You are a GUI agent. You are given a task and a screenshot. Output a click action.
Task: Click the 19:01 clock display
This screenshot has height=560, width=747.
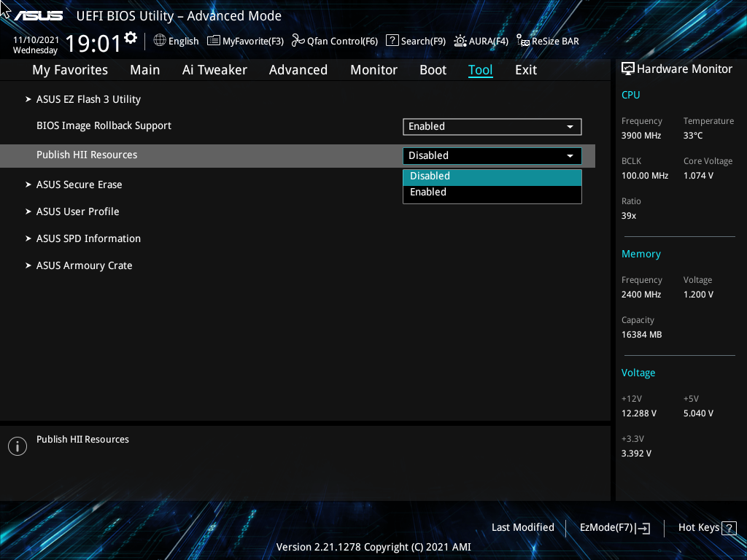click(93, 44)
